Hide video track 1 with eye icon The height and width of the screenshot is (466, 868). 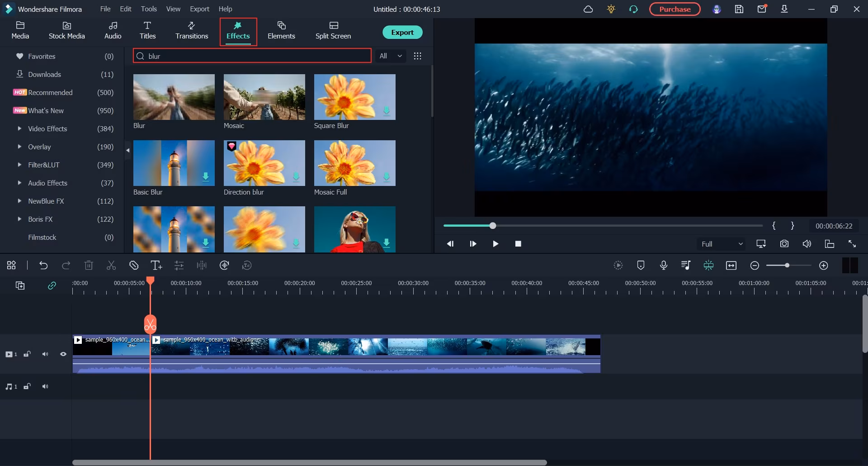point(63,354)
